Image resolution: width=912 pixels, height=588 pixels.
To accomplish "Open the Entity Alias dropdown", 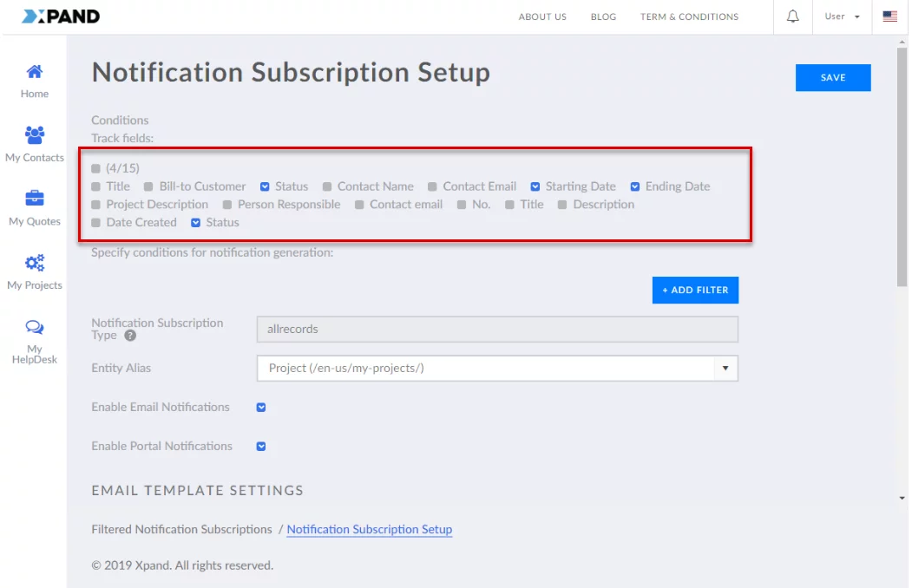I will click(725, 369).
